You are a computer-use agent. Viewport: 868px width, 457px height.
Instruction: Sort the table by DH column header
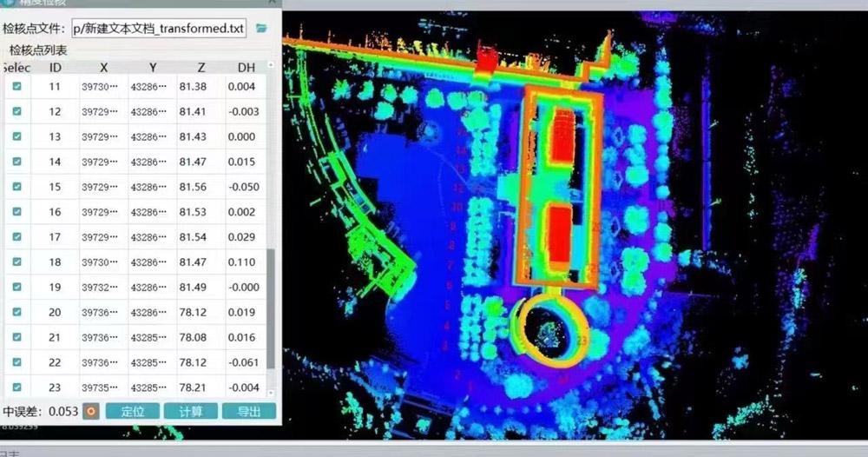pyautogui.click(x=247, y=68)
